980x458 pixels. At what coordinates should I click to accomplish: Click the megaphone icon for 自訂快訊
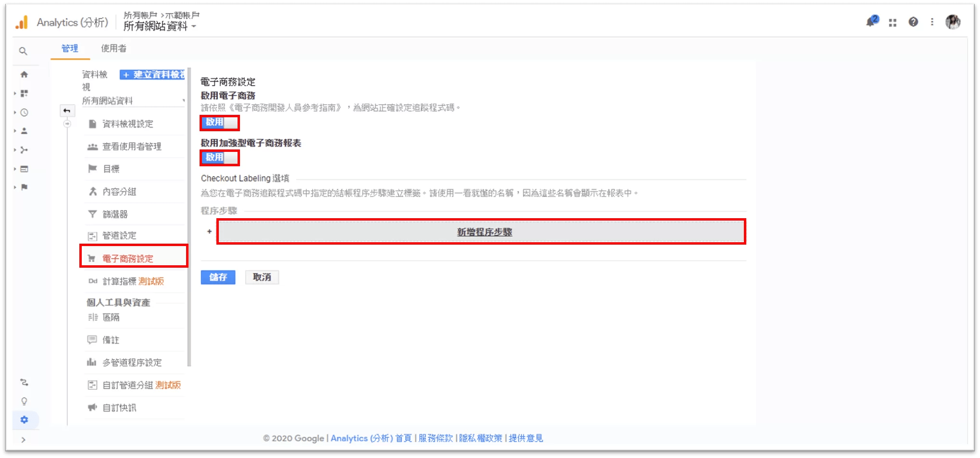(92, 408)
